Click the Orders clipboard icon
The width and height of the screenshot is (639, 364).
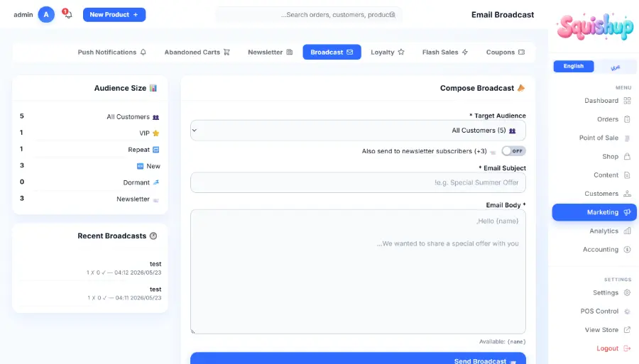tap(627, 119)
